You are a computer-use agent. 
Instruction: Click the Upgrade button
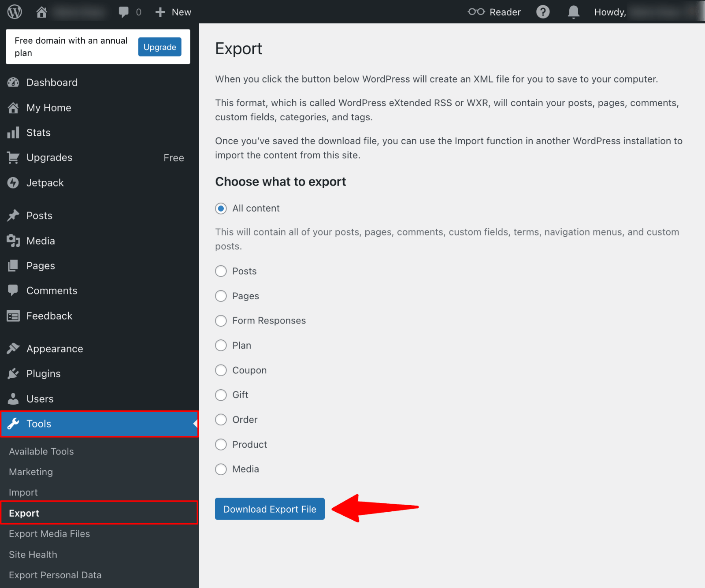click(160, 47)
